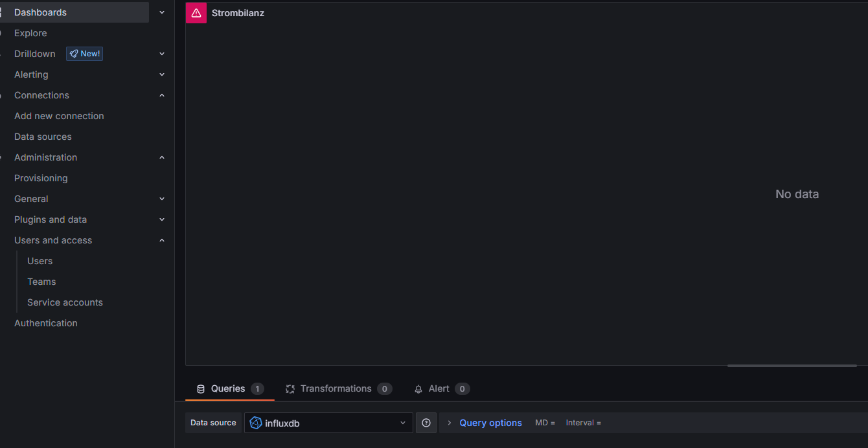The width and height of the screenshot is (868, 448).
Task: Click the Data source label
Action: click(213, 423)
